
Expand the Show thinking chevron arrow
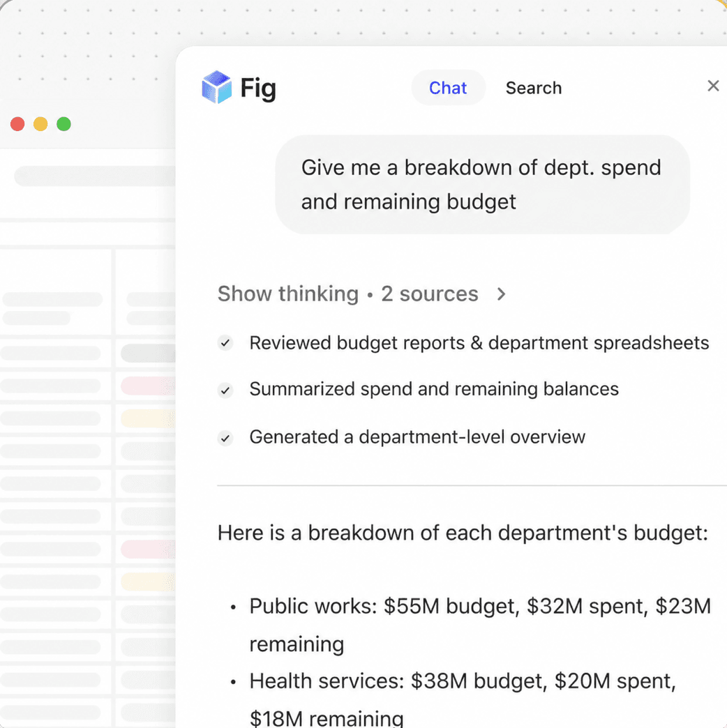(x=501, y=294)
